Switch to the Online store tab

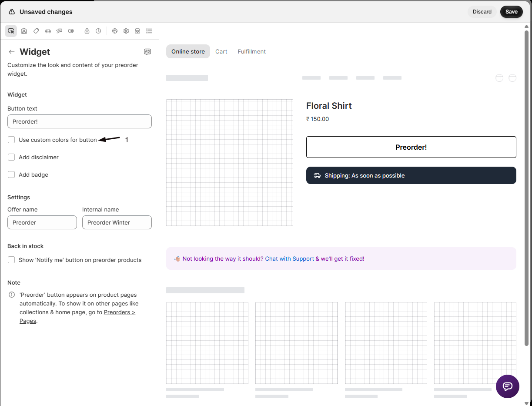click(x=188, y=51)
